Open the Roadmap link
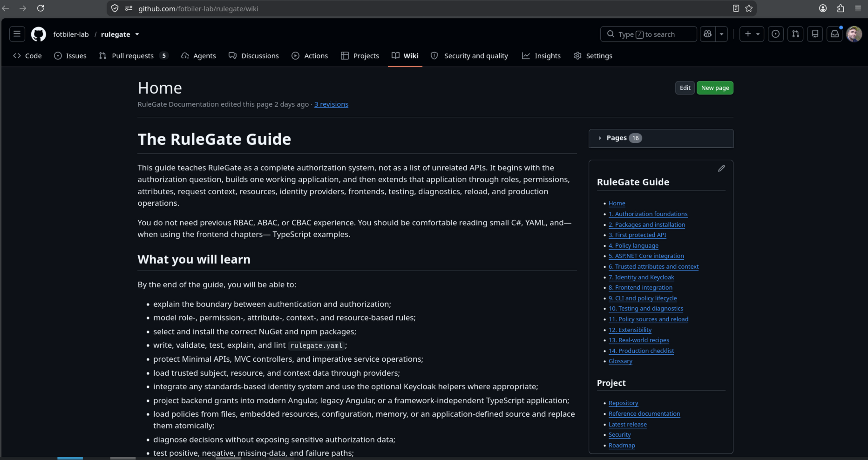 (x=622, y=446)
